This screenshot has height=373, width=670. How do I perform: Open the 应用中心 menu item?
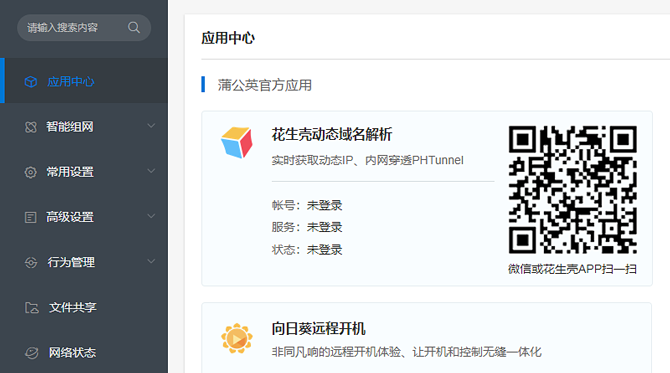pos(84,81)
